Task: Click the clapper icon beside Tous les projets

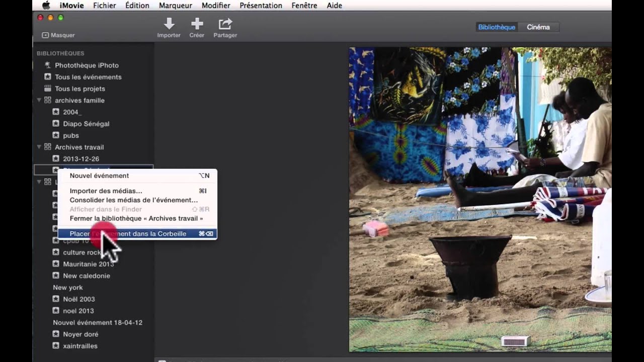Action: click(x=47, y=88)
